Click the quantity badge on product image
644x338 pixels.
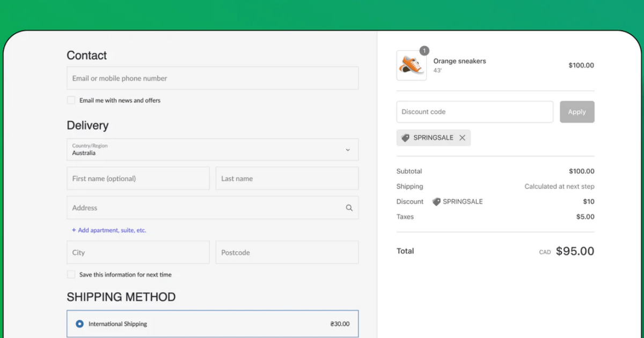pyautogui.click(x=424, y=51)
